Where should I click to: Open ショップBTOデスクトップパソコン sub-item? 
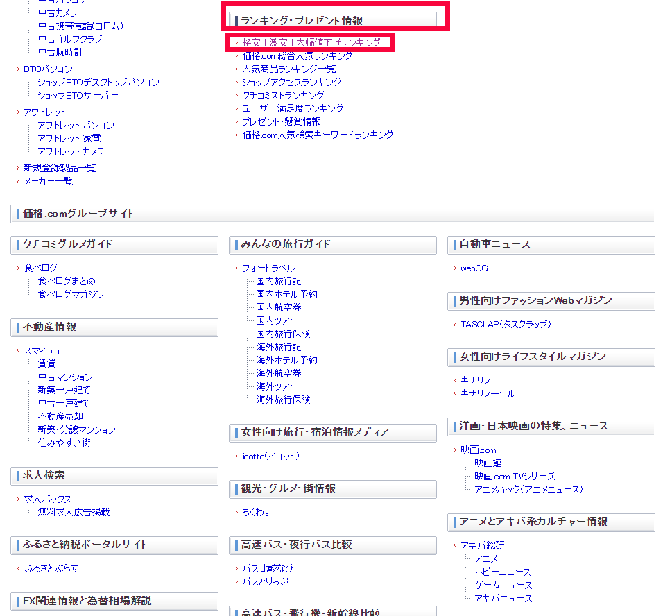click(98, 83)
